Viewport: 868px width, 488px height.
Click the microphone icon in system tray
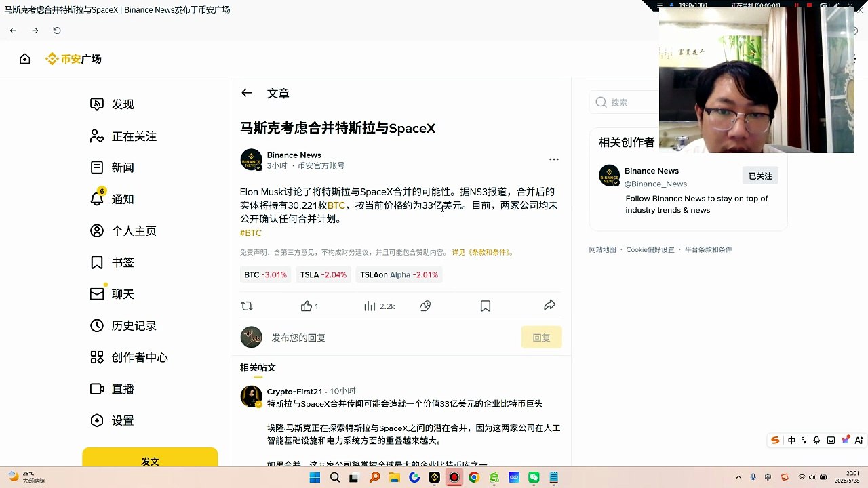point(753,477)
